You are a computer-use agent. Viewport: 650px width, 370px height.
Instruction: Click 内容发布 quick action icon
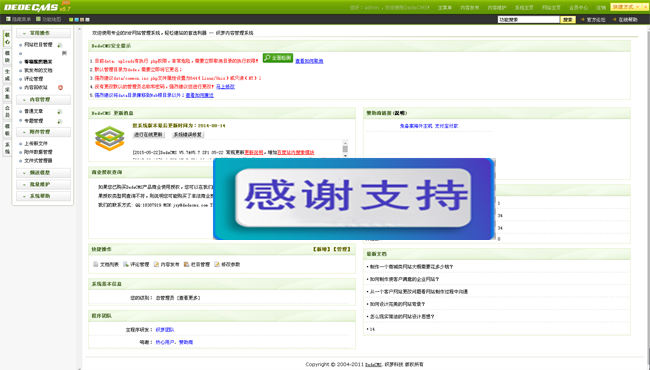(156, 264)
